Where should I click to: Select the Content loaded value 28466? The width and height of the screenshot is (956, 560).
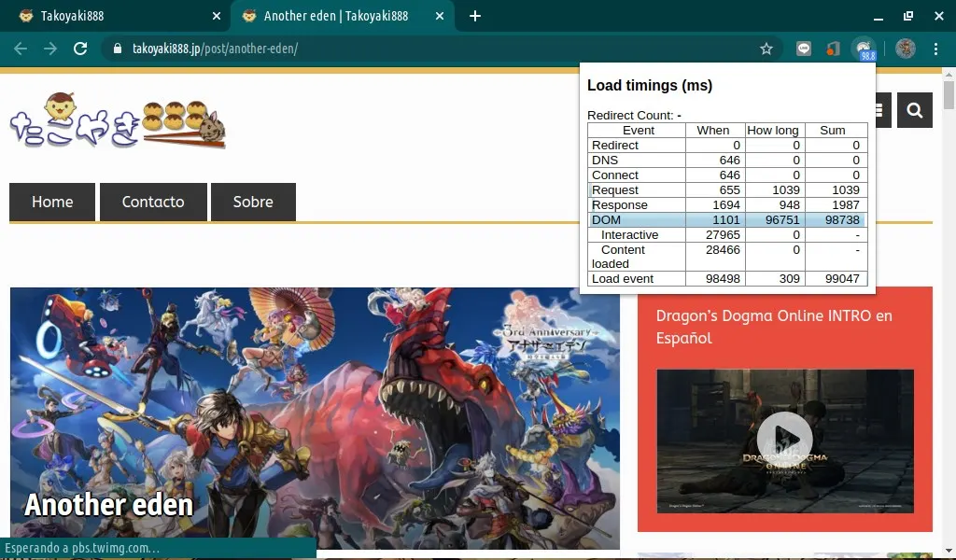coord(724,250)
